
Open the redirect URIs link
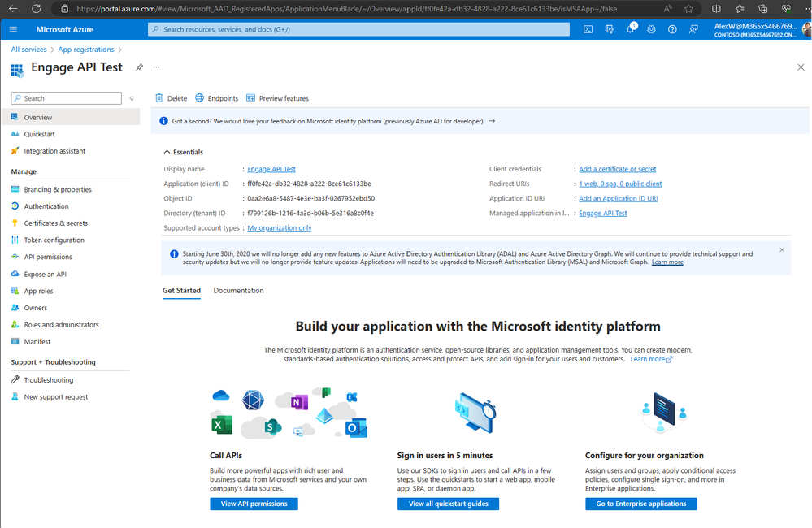620,184
